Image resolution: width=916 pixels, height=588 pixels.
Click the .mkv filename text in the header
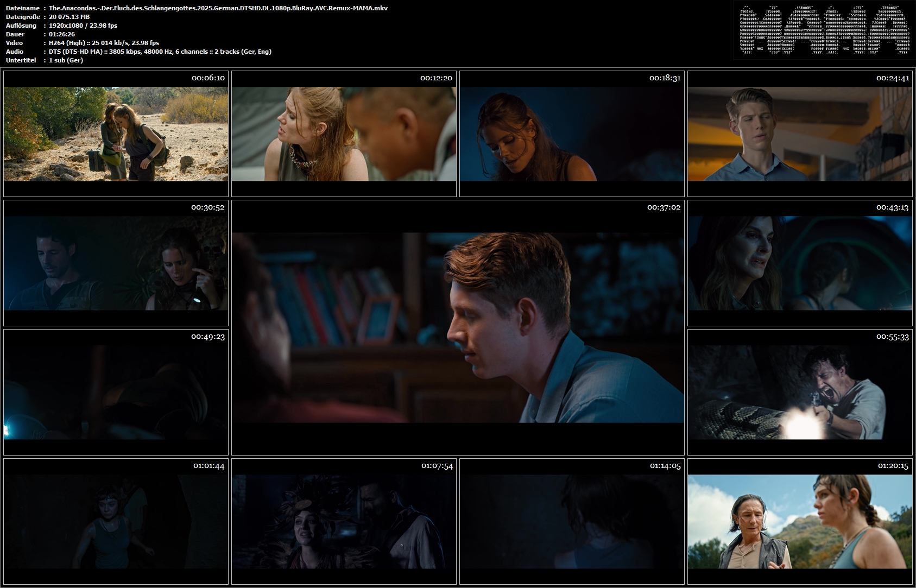coord(218,8)
